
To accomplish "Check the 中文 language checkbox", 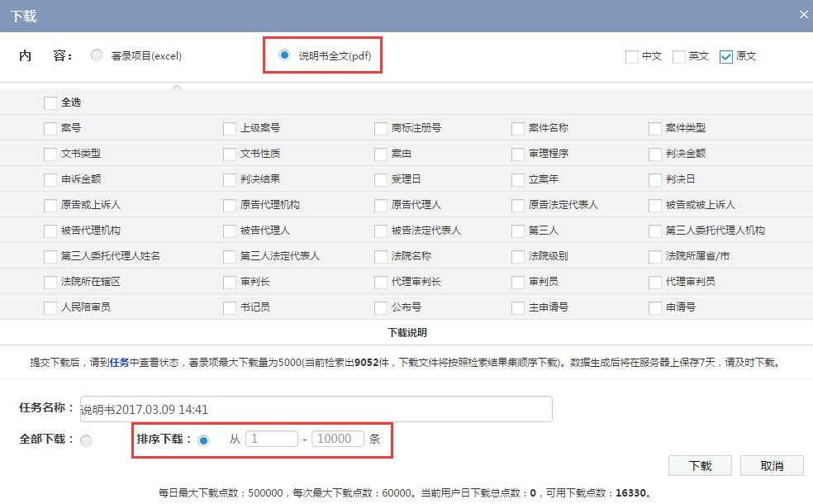I will point(632,56).
